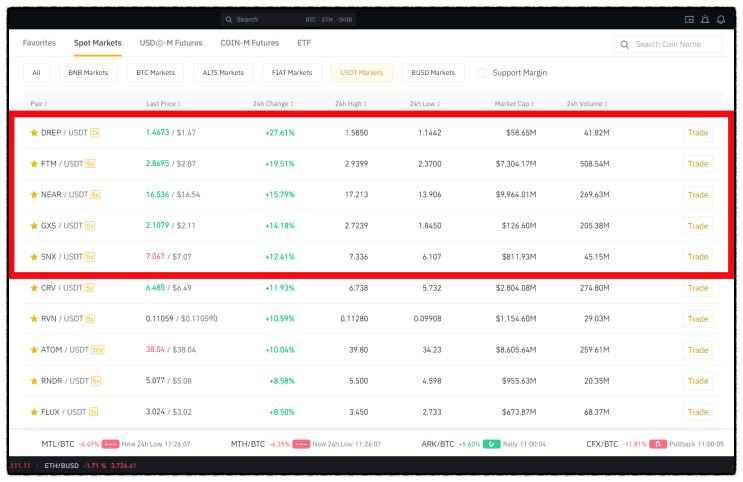Focus the top bar Search field
This screenshot has width=743, height=482.
click(x=288, y=19)
